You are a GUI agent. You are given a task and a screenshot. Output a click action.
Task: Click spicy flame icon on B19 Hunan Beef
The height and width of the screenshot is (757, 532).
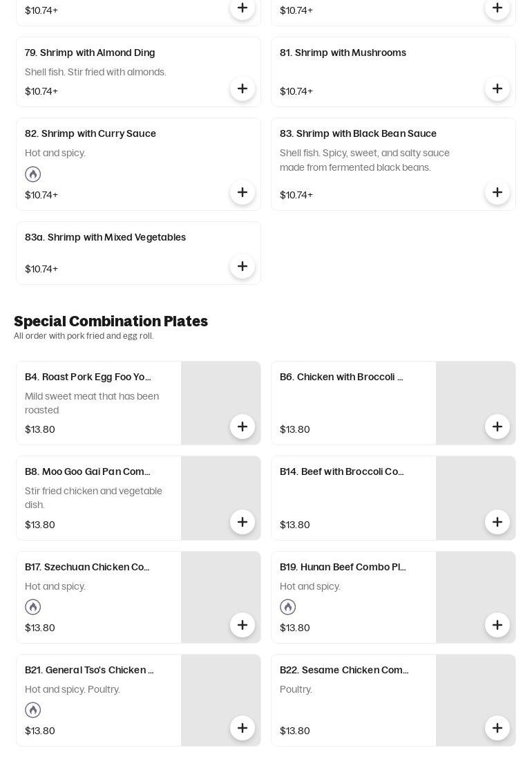click(x=288, y=607)
